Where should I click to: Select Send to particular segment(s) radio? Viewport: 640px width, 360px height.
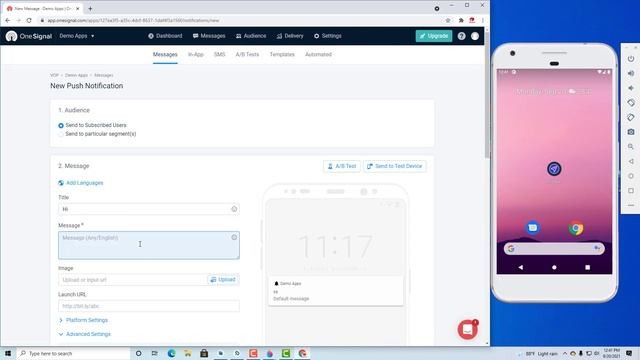(61, 134)
